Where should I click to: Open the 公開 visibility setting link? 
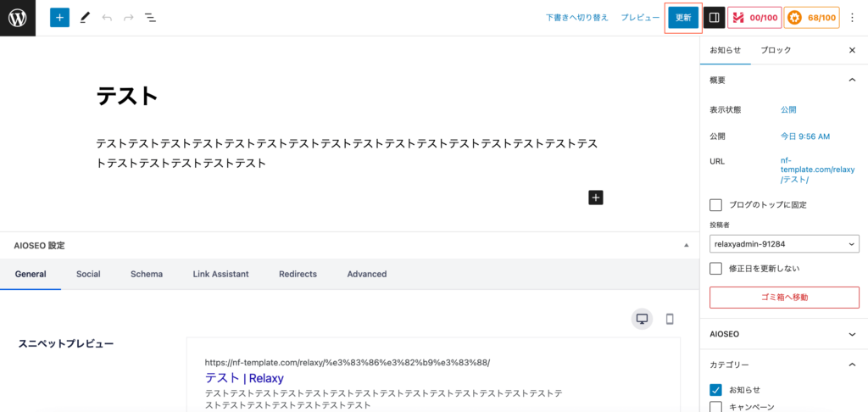pos(788,109)
